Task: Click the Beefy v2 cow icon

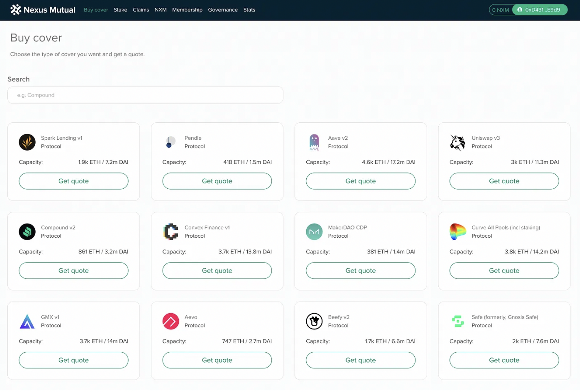Action: pyautogui.click(x=314, y=321)
